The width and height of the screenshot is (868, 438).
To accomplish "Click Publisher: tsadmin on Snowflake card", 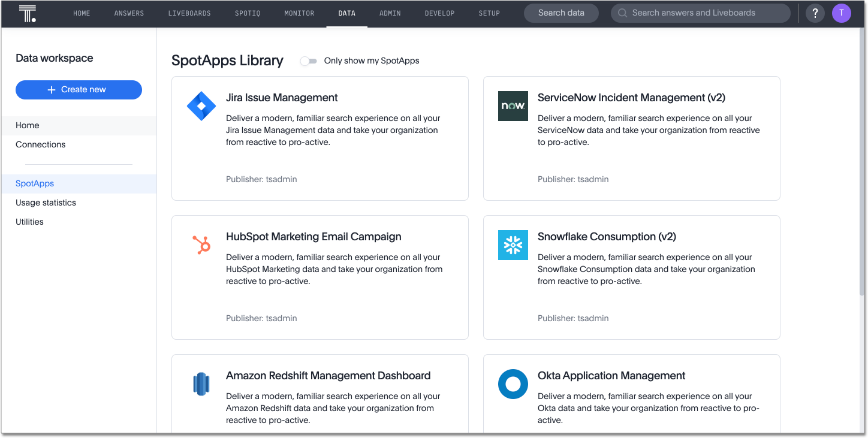I will pos(573,318).
